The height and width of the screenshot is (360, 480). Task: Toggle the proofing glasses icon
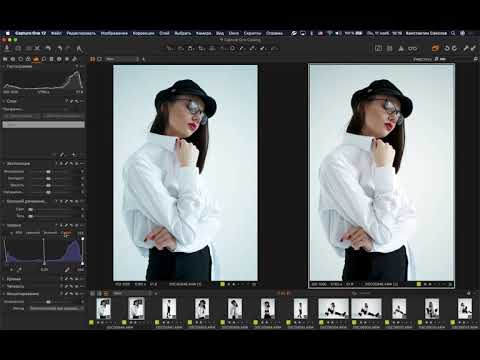[x=413, y=49]
